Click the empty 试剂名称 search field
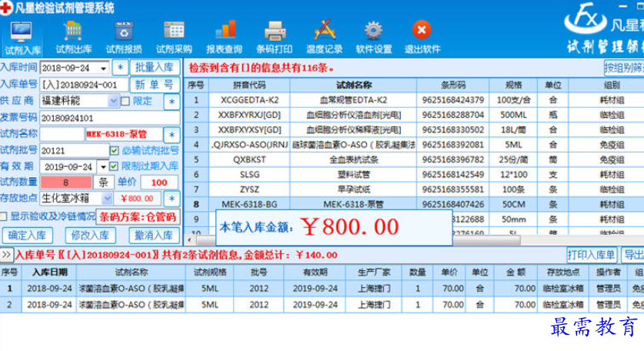644x351 pixels. point(62,135)
